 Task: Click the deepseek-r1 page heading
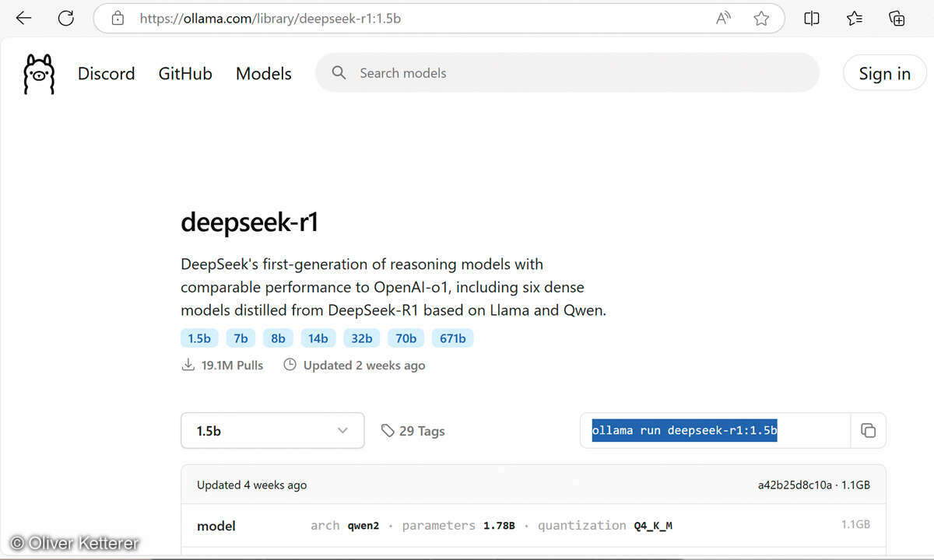[250, 223]
